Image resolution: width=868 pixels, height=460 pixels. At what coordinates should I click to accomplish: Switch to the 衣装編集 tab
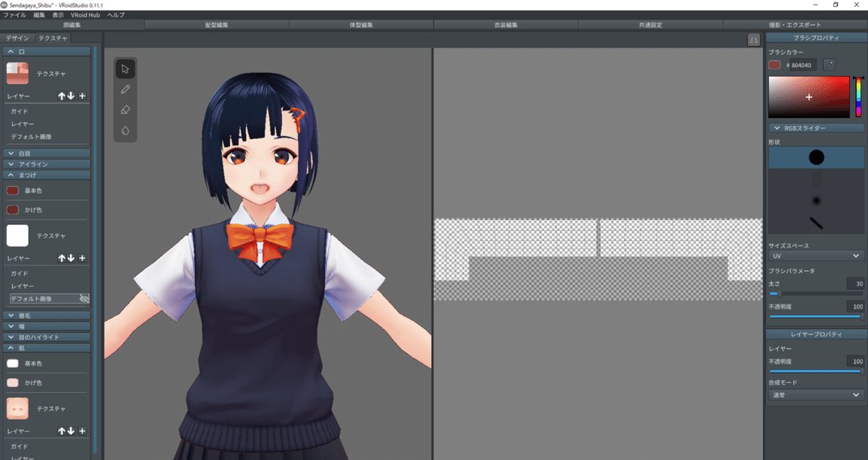(506, 25)
